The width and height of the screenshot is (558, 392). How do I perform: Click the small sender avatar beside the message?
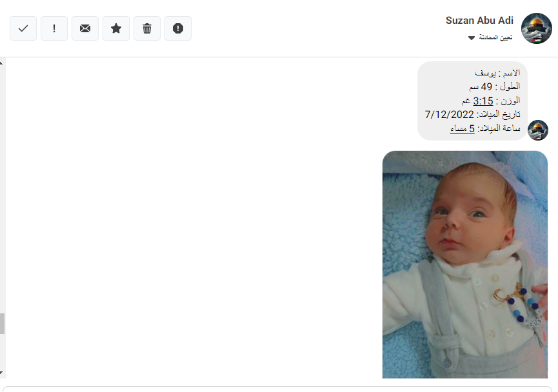tap(537, 130)
